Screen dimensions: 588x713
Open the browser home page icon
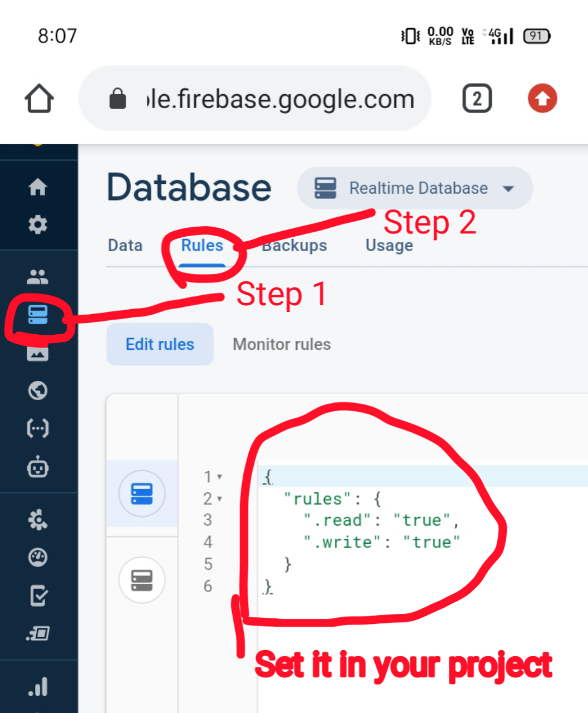[x=39, y=99]
